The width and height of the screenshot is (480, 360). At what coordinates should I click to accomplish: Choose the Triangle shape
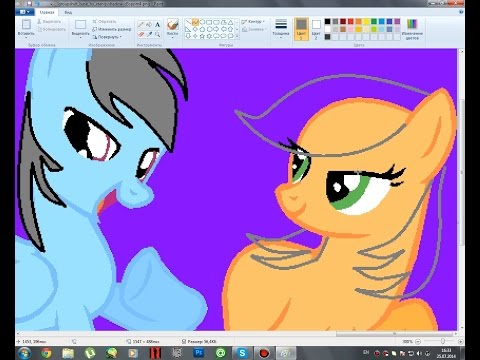click(230, 22)
